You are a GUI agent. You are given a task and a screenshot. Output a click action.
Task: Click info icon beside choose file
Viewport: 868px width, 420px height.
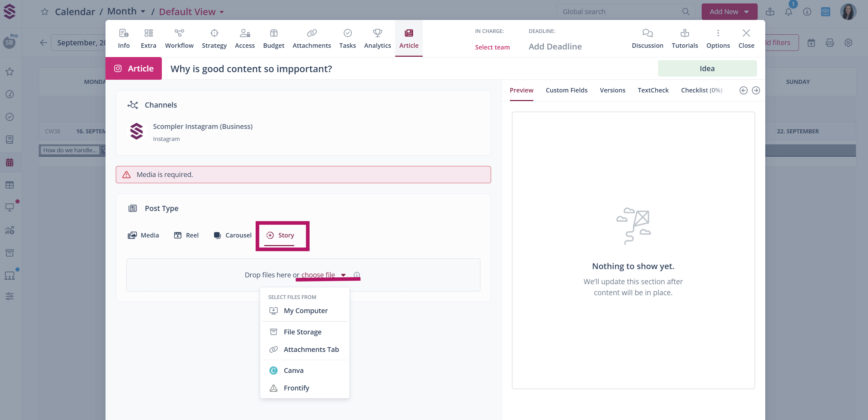tap(357, 275)
